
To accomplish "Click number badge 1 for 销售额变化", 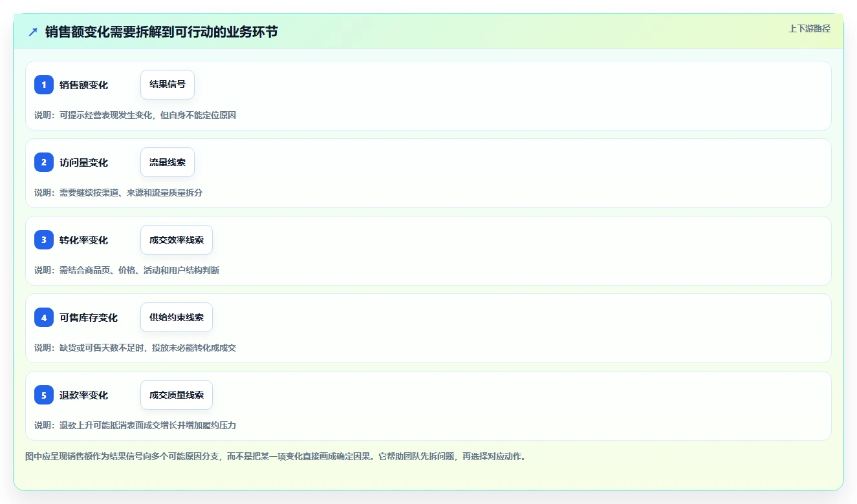I will point(44,85).
